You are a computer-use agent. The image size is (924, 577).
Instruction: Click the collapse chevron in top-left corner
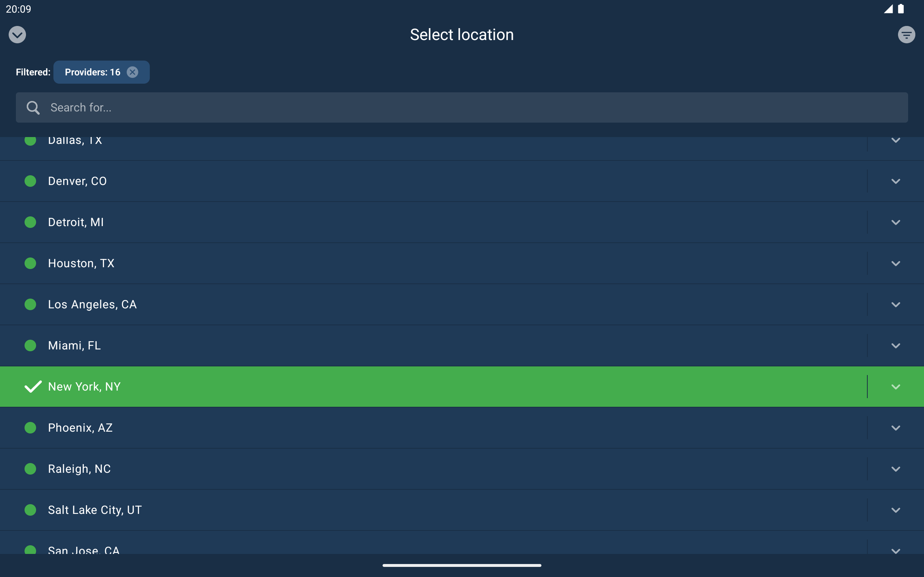17,34
